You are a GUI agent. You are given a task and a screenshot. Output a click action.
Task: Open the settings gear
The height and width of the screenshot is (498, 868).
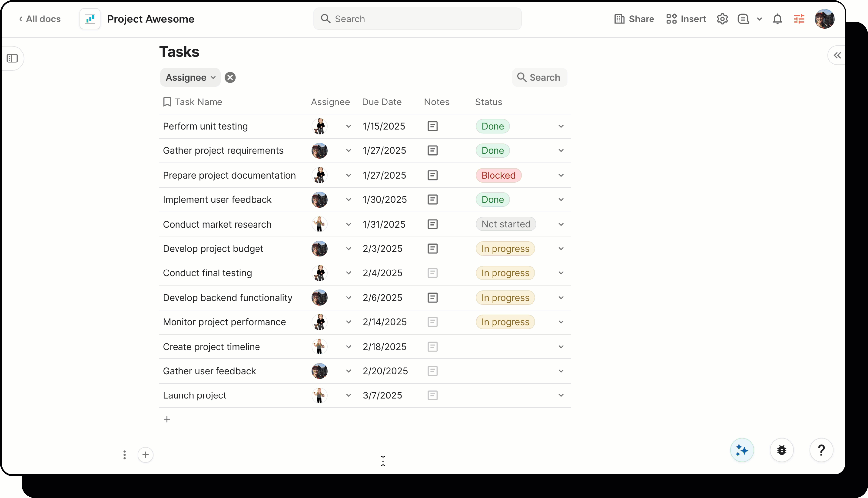722,19
